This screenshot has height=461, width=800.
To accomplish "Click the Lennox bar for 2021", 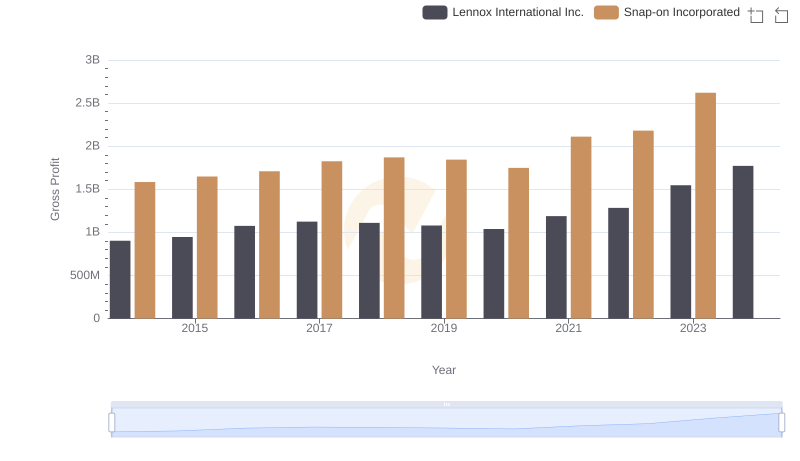I will click(x=556, y=267).
